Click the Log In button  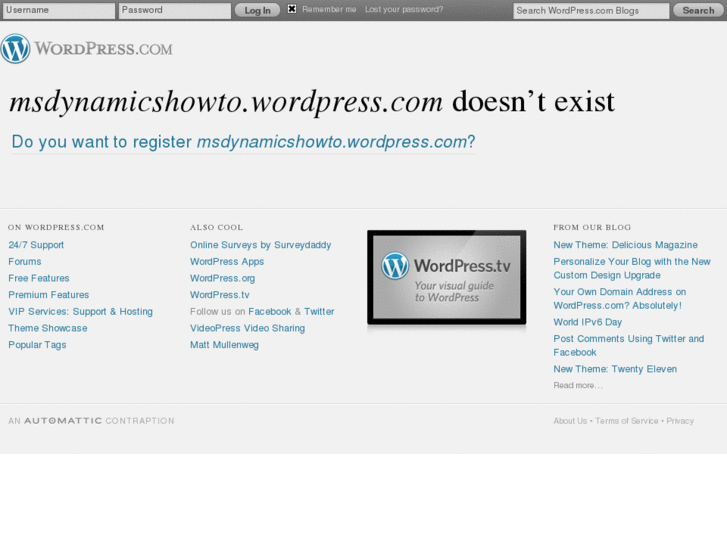tap(257, 10)
